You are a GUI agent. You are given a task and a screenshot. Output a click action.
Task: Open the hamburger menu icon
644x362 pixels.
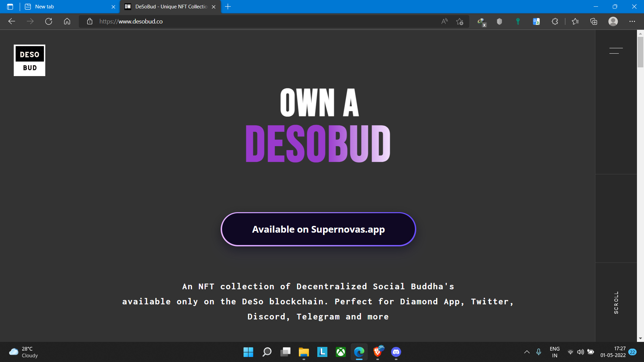(x=616, y=51)
